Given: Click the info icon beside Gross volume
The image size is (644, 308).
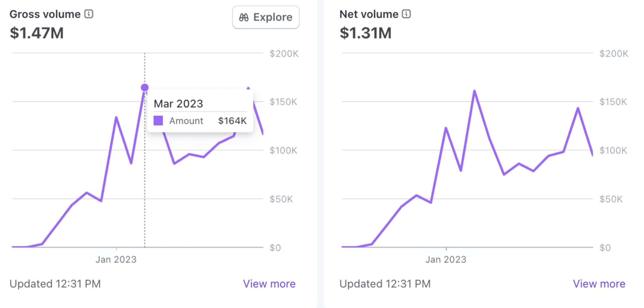Looking at the screenshot, I should tap(89, 14).
